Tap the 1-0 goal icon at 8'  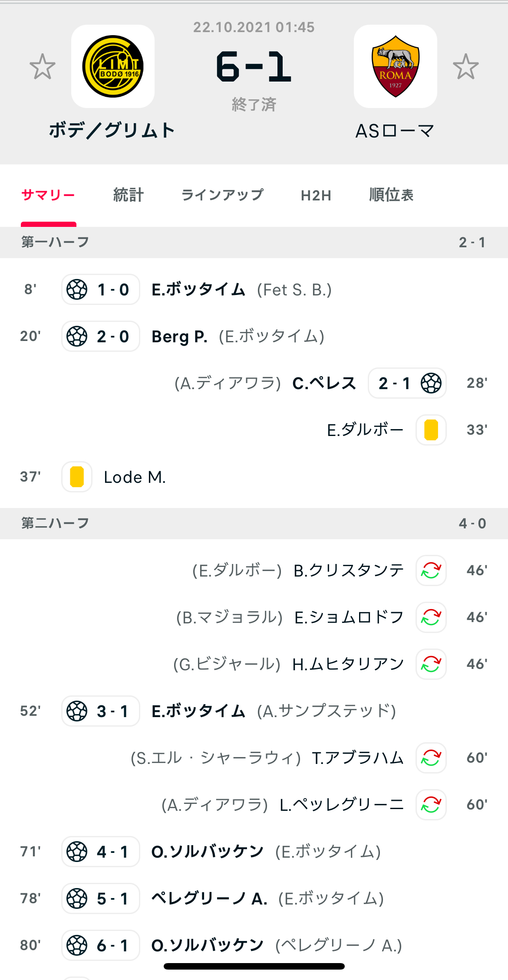(77, 289)
